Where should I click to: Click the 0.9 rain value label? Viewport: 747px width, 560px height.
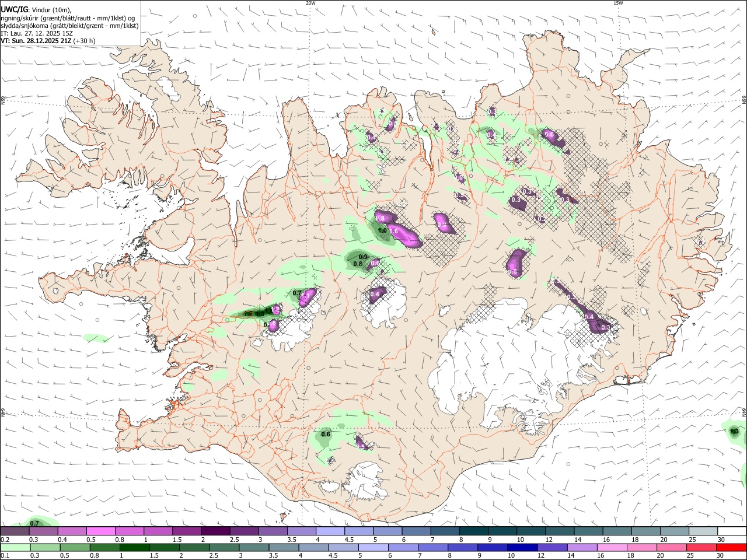click(x=363, y=257)
